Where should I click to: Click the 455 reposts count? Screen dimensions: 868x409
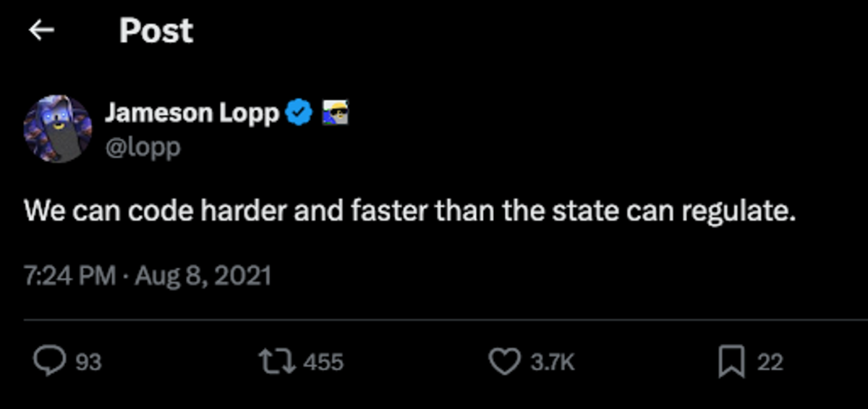[x=323, y=362]
